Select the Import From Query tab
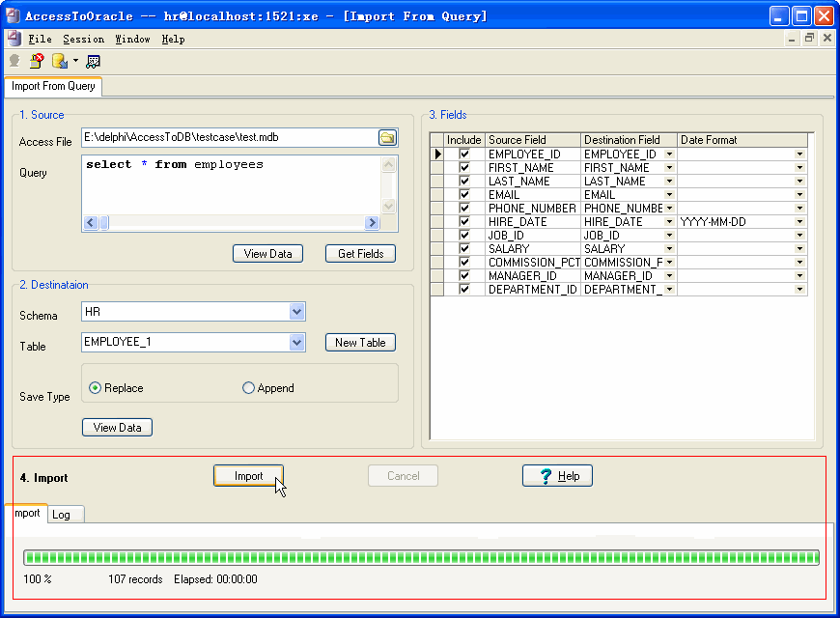840x618 pixels. (x=53, y=86)
